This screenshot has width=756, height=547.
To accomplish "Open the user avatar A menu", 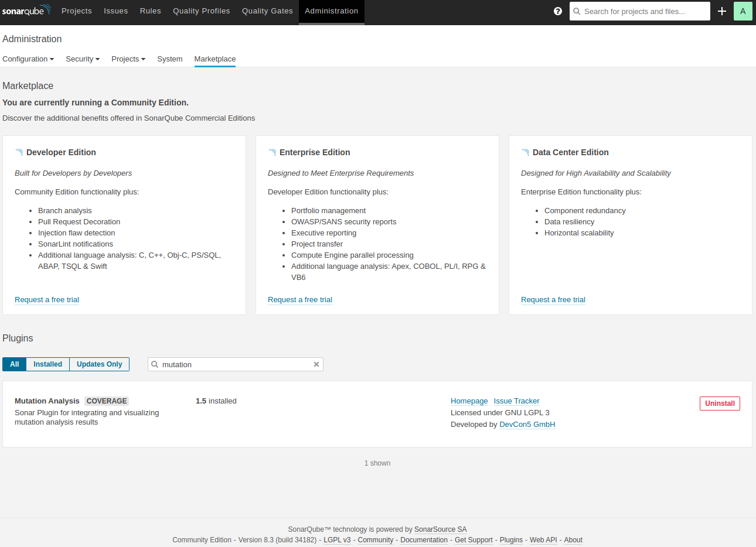I will [743, 11].
